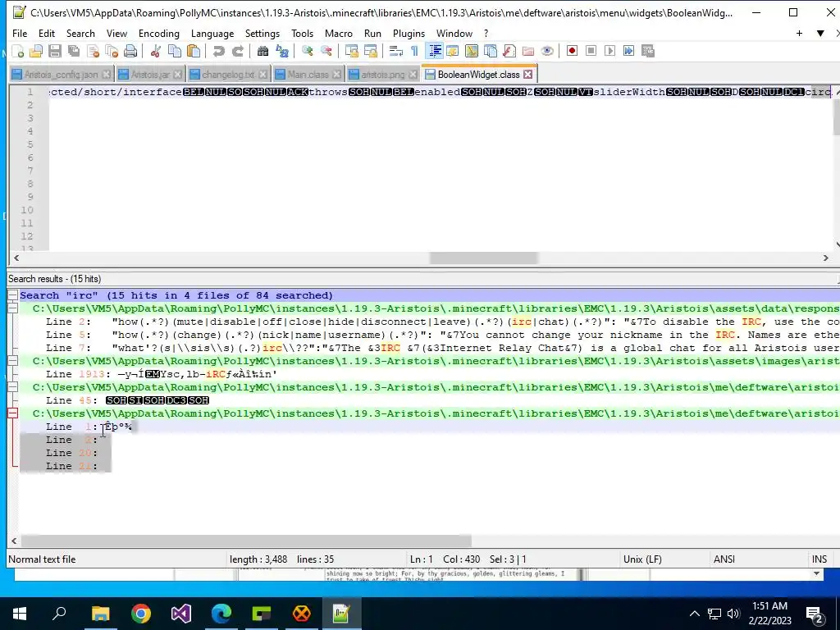Toggle word wrap in toolbar
Viewport: 840px width, 630px height.
(396, 52)
